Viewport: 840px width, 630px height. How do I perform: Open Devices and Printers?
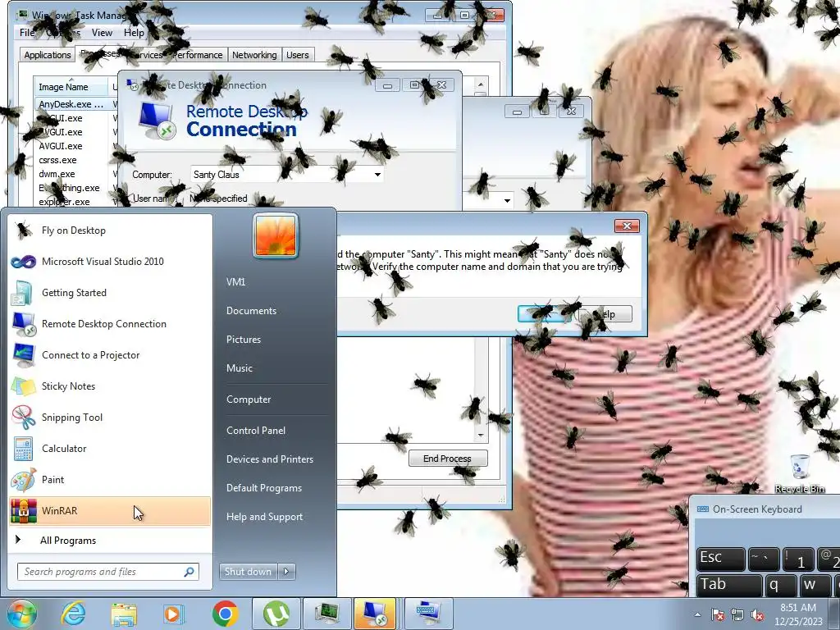tap(269, 459)
